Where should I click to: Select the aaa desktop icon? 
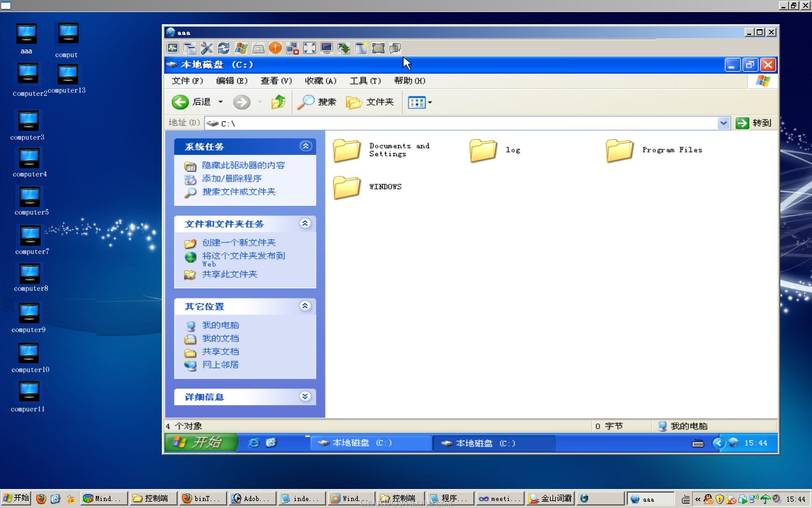point(26,39)
